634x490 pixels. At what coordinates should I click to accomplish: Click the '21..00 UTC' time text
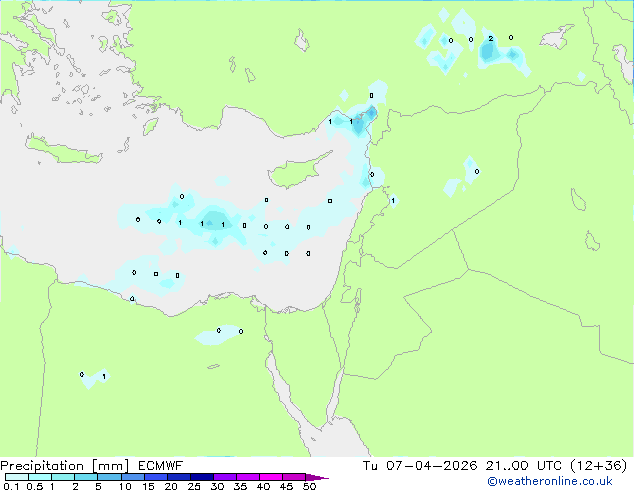(524, 465)
